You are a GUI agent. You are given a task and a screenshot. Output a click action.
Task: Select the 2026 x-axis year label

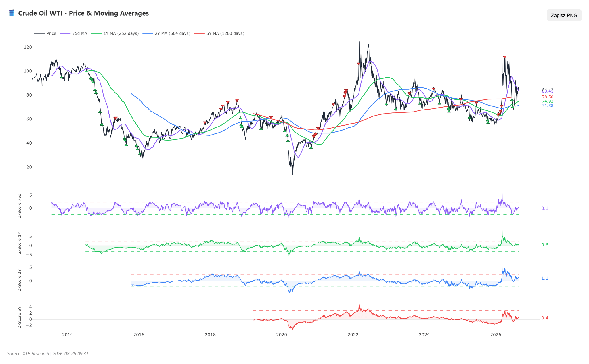pyautogui.click(x=496, y=335)
